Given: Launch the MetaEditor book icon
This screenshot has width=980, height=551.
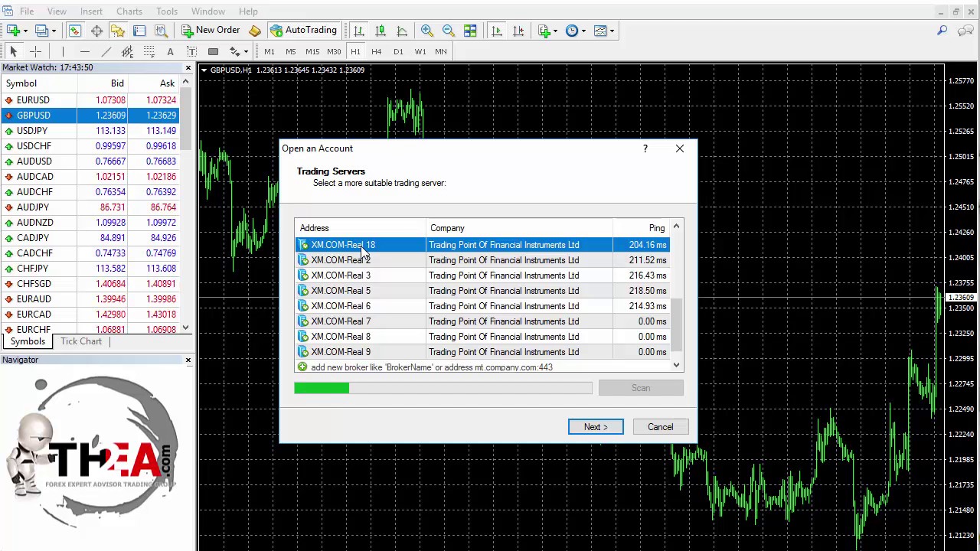Looking at the screenshot, I should tap(255, 31).
